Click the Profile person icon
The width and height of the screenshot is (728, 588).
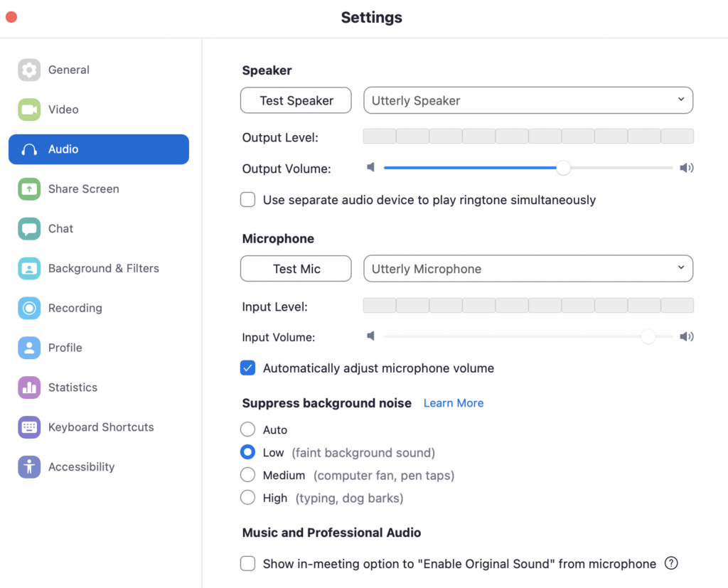(29, 348)
